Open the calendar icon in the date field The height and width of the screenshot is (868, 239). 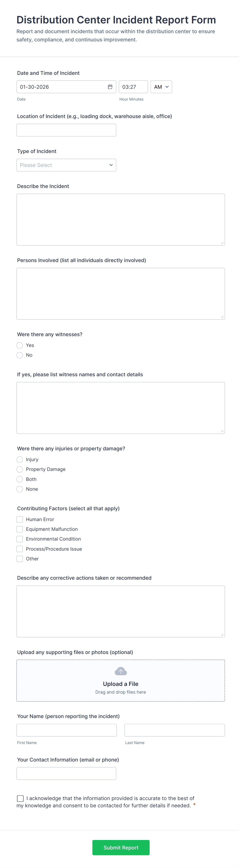point(111,87)
